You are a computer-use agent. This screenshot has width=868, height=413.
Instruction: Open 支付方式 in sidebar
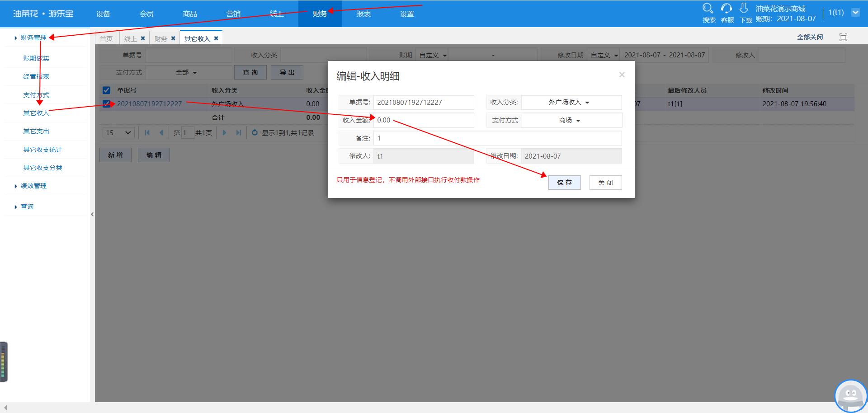pos(36,95)
